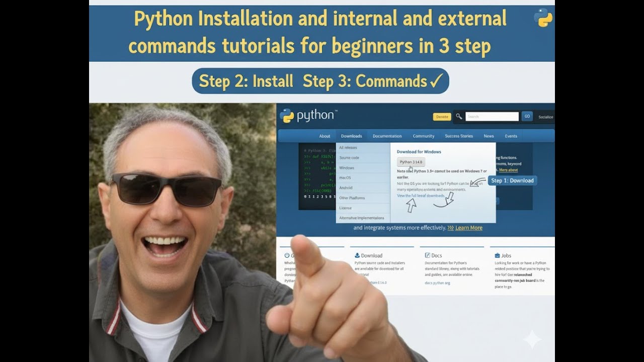Click the Download section's arrow icon
644x362 pixels.
coord(357,255)
